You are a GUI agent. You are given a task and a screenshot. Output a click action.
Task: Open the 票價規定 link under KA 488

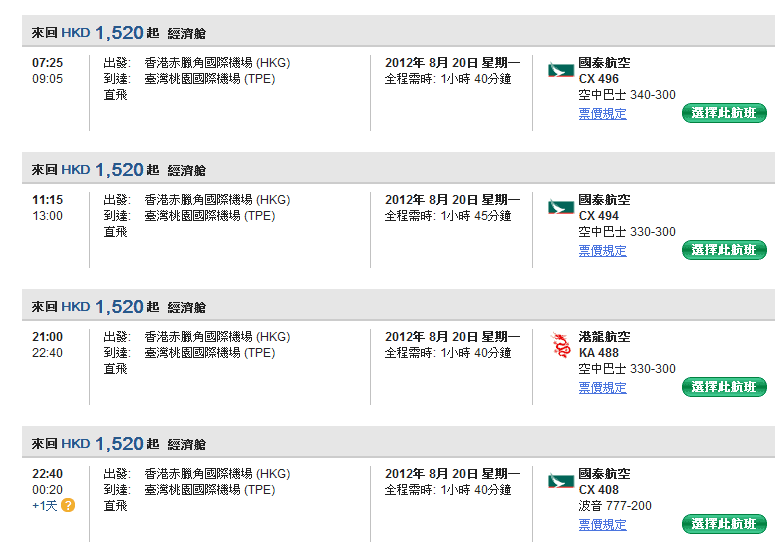click(602, 388)
